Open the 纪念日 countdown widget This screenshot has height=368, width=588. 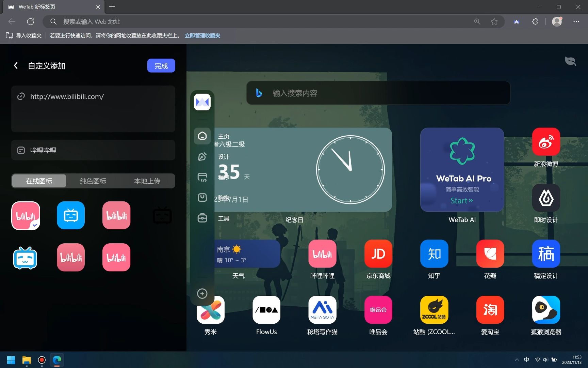[x=303, y=170]
